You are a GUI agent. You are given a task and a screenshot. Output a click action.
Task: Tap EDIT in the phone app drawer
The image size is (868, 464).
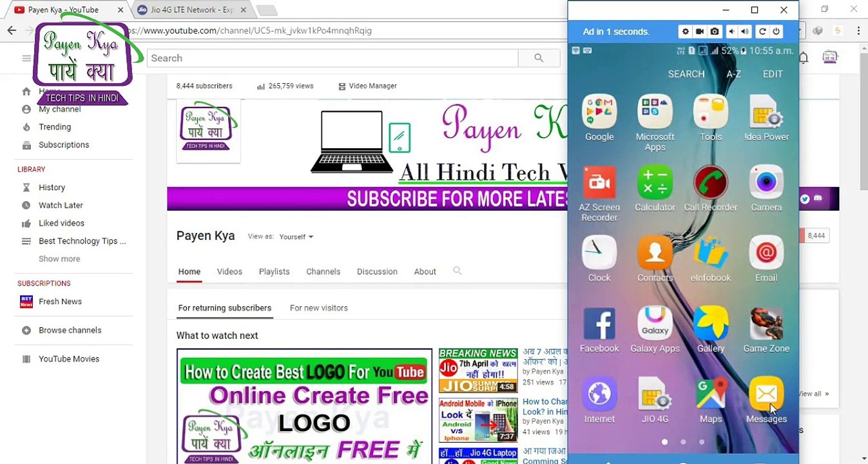tap(773, 74)
